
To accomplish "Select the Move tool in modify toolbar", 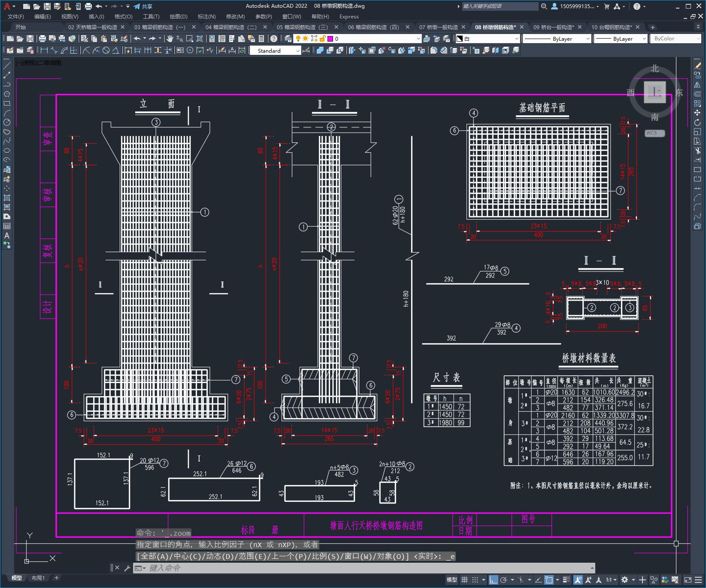I will [697, 113].
